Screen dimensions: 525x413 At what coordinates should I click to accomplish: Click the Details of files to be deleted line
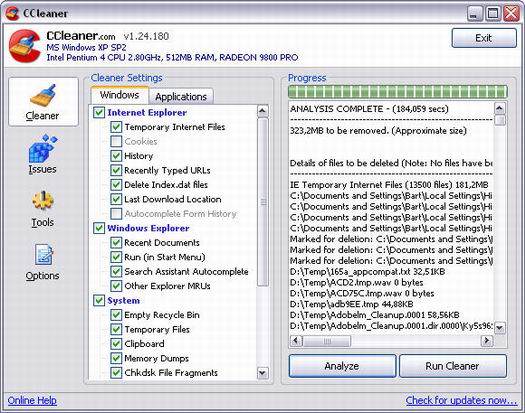click(x=391, y=163)
